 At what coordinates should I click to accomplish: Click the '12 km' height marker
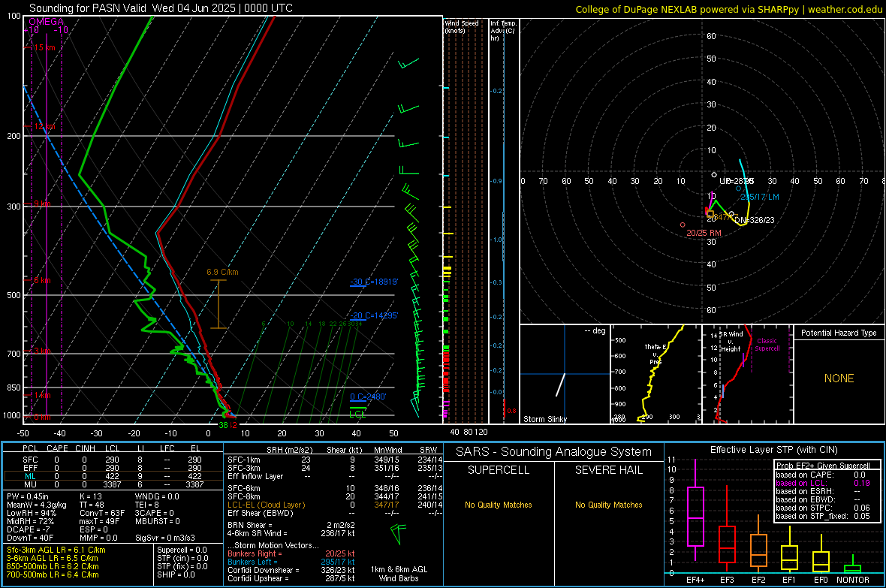click(x=44, y=126)
